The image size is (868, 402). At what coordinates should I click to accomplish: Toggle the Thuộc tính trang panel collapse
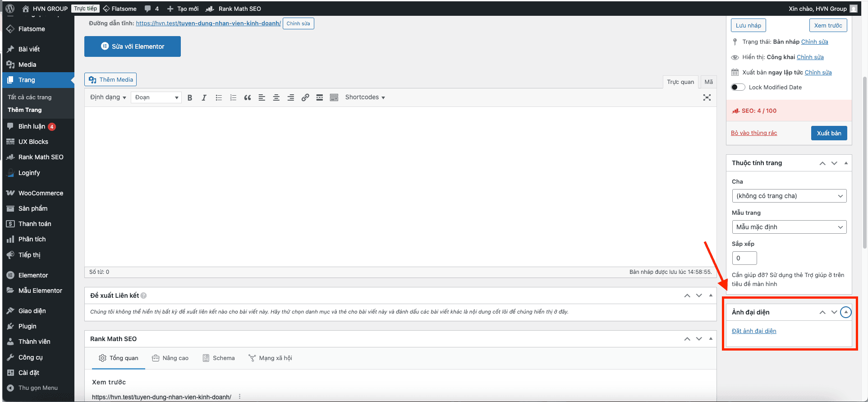[846, 163]
